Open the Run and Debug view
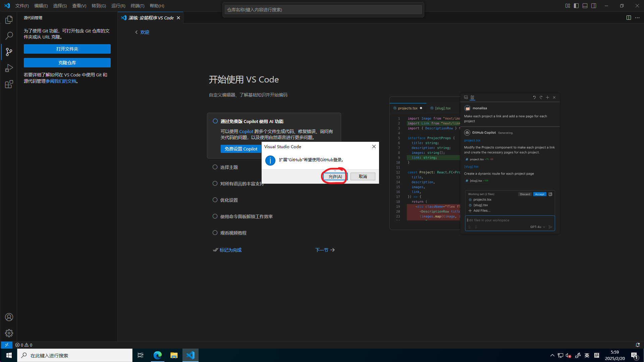 (x=9, y=68)
